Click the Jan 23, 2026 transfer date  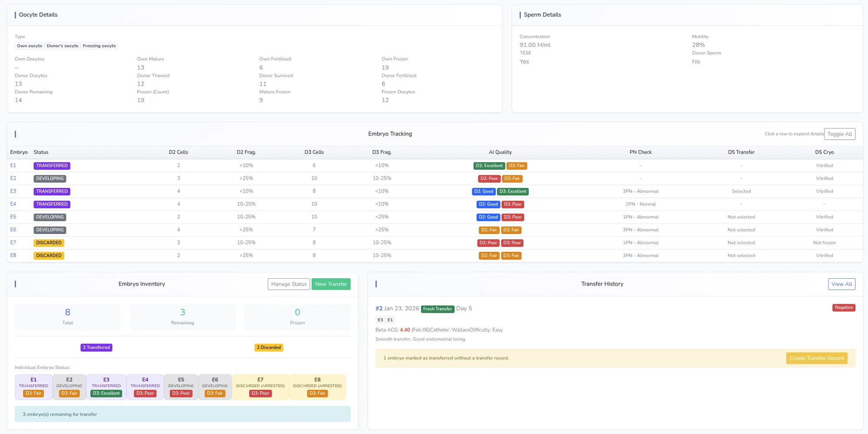point(401,309)
